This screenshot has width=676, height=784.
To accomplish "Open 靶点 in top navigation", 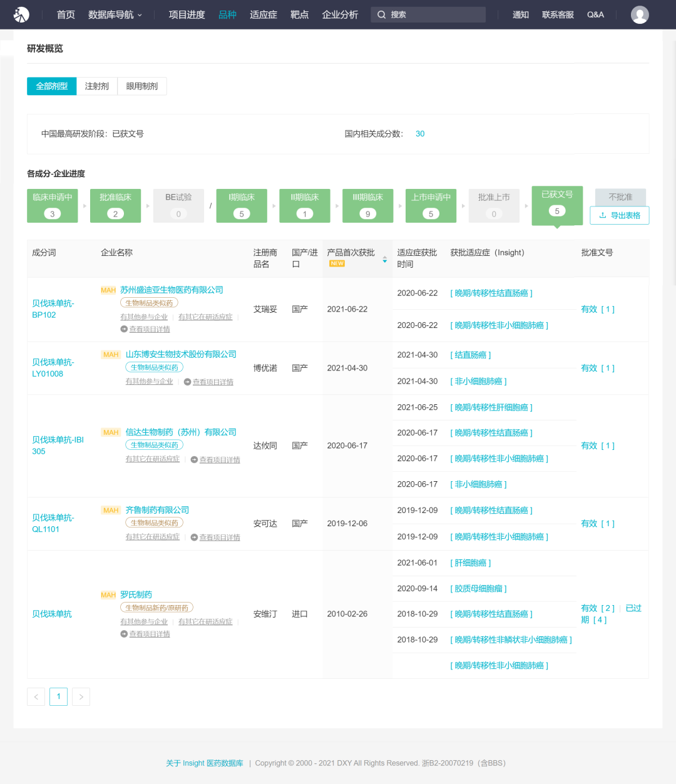I will pyautogui.click(x=299, y=14).
